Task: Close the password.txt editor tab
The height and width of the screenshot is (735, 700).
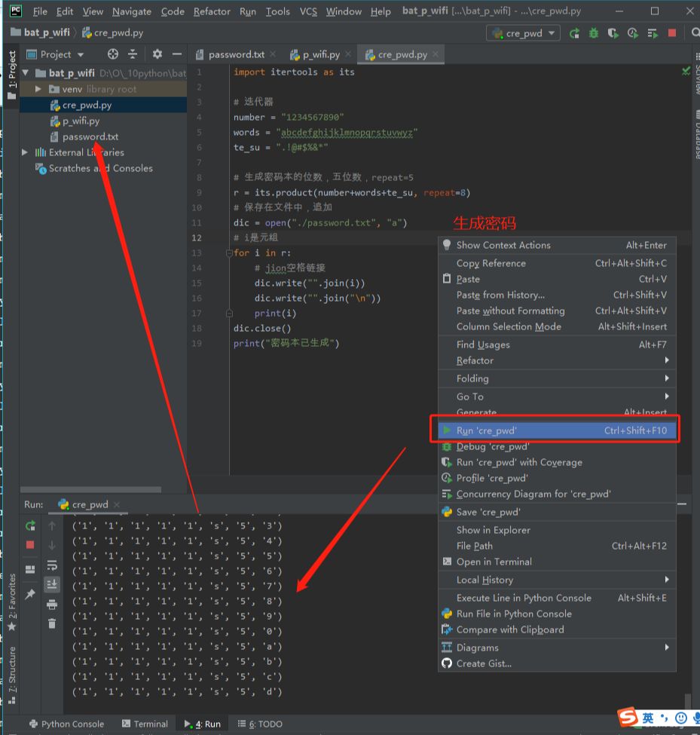Action: point(274,54)
